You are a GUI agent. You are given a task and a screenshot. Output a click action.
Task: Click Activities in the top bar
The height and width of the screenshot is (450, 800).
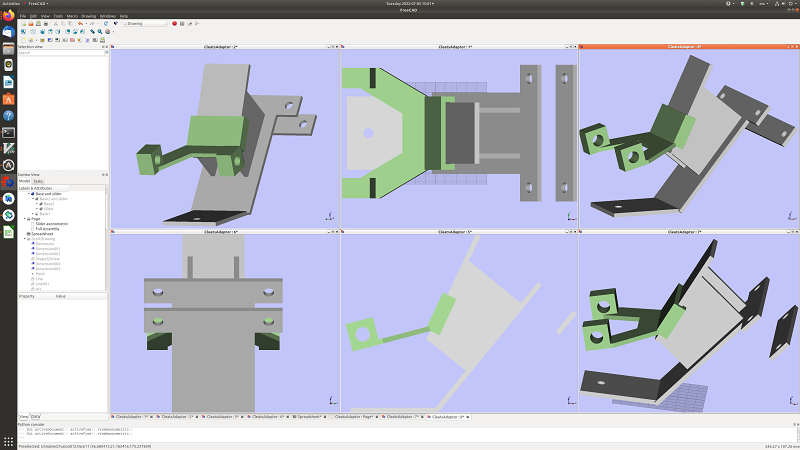click(11, 3)
